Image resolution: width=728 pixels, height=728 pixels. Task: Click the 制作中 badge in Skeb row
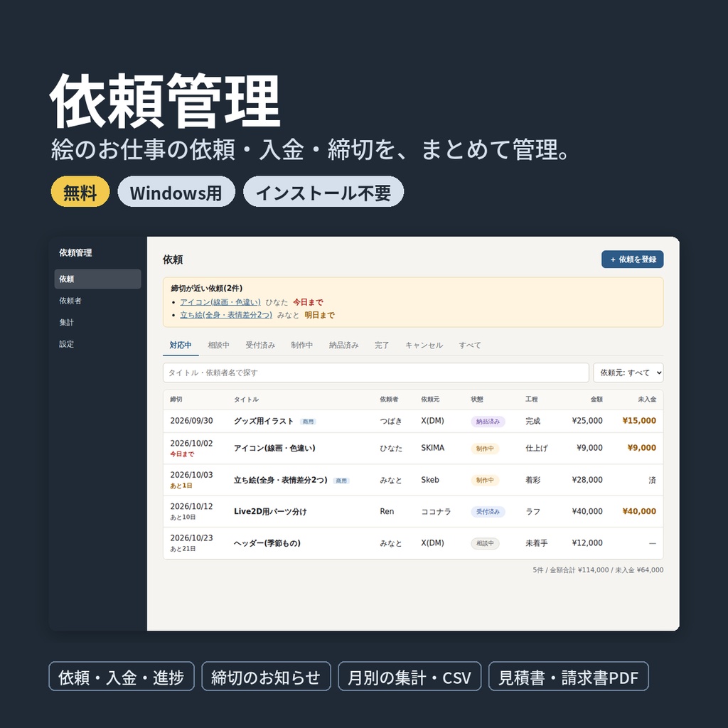pyautogui.click(x=485, y=480)
